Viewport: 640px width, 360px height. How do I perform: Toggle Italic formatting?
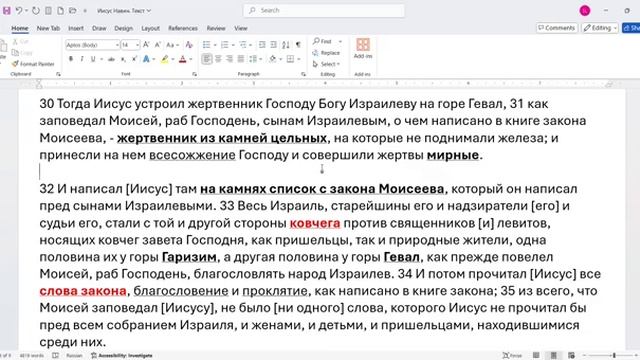(x=82, y=59)
